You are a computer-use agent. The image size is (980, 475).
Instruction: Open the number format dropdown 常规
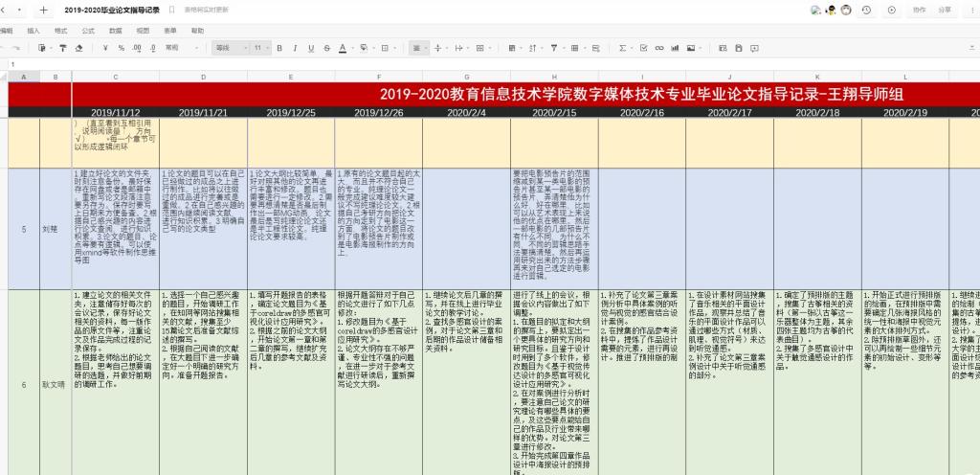point(178,47)
